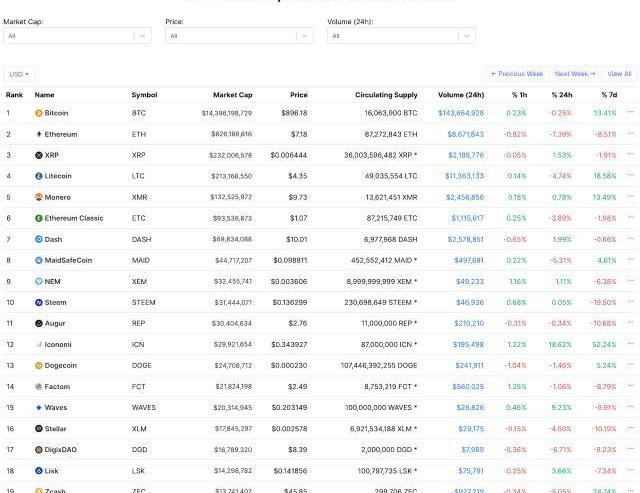Go to Next Week snapshot
This screenshot has width=640, height=493.
[x=576, y=74]
